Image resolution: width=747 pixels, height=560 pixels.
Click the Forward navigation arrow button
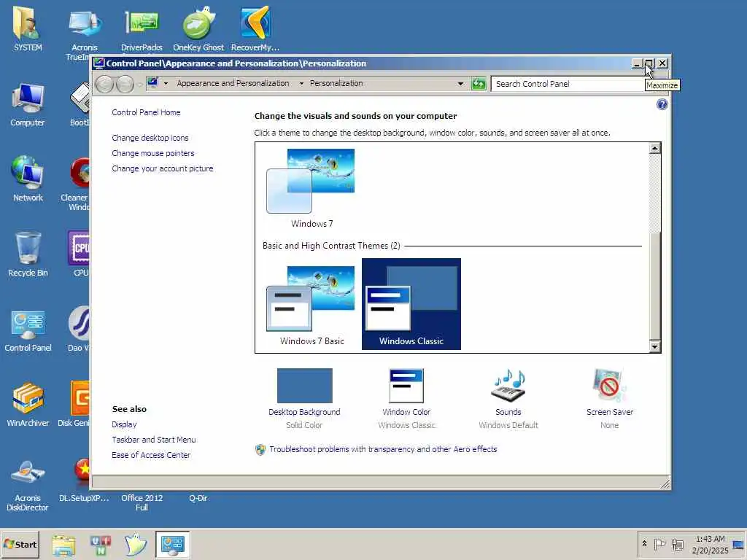125,85
